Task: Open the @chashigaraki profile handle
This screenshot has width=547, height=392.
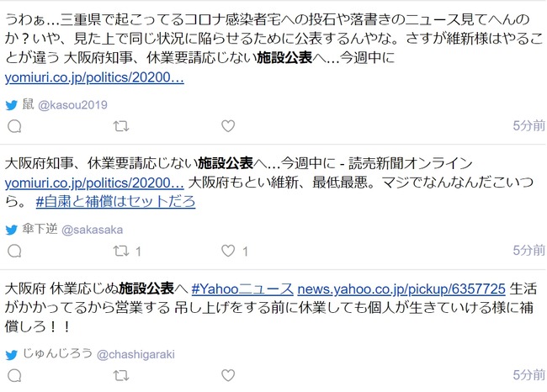Action: click(x=135, y=355)
